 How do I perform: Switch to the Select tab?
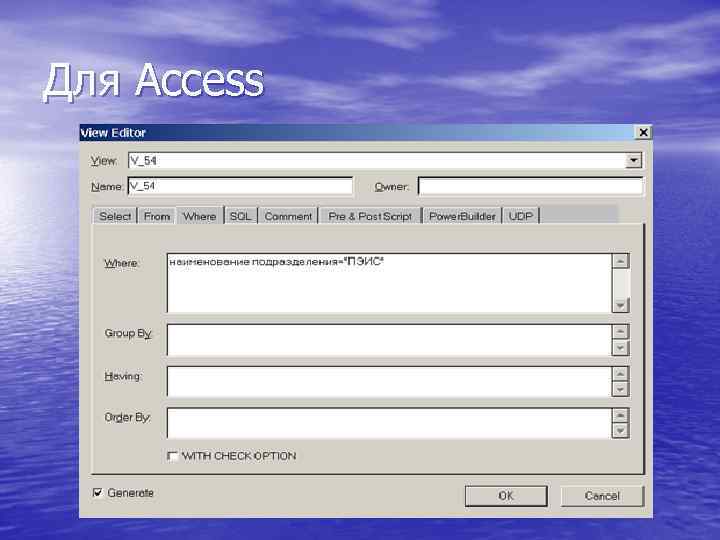(x=115, y=216)
